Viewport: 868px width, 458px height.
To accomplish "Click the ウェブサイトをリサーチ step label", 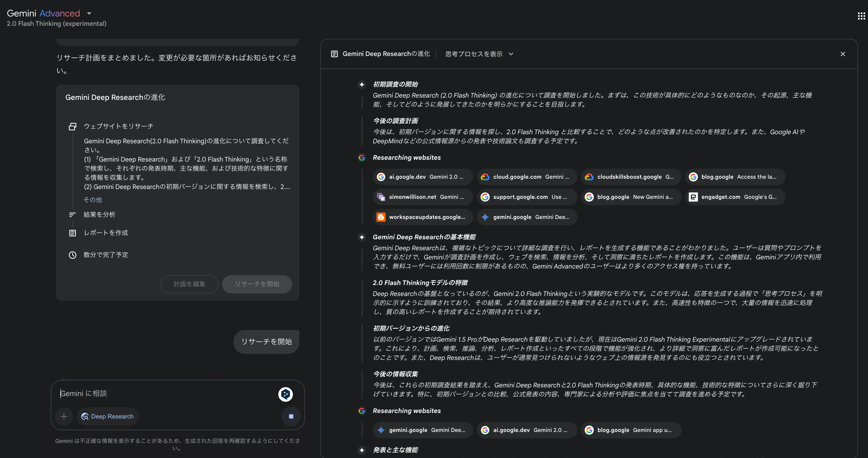I will [119, 126].
